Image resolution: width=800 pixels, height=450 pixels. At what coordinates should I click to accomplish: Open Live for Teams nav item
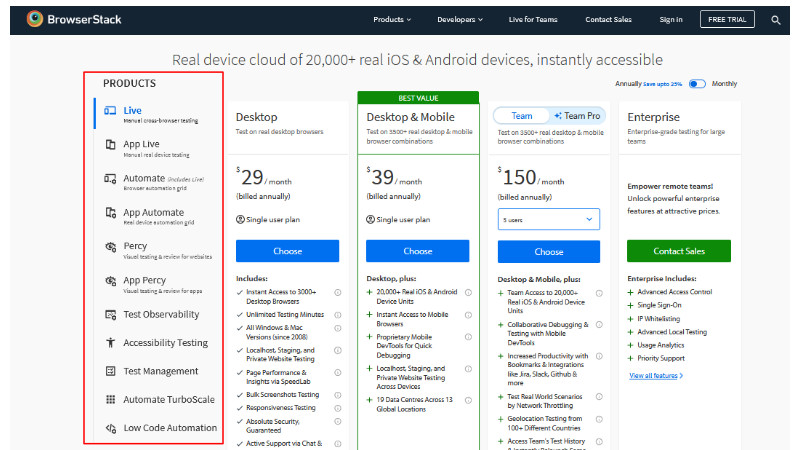533,19
